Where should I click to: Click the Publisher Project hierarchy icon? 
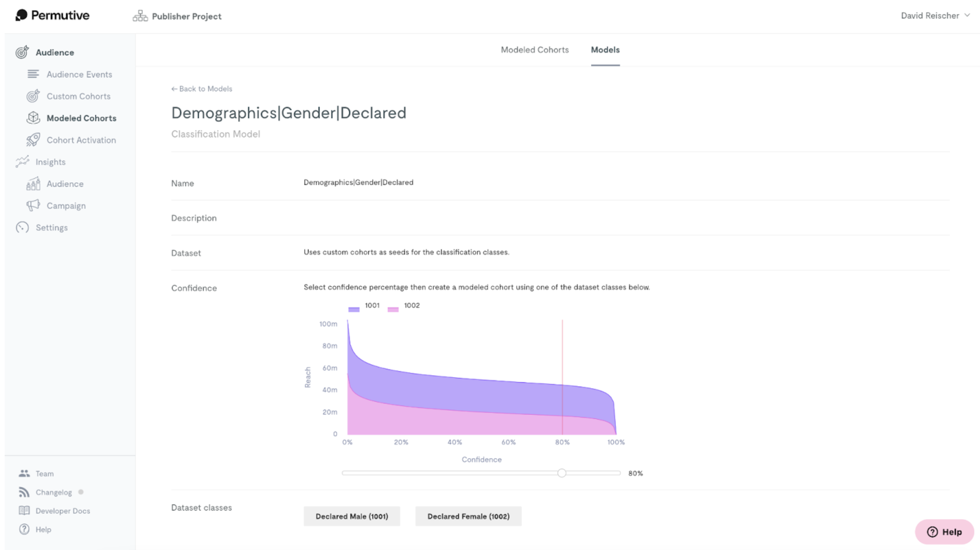(x=140, y=16)
